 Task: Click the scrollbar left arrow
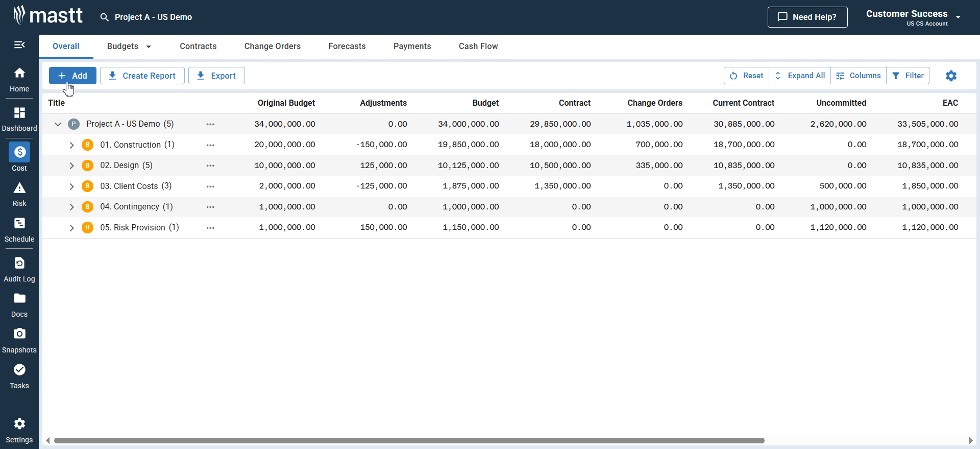point(48,440)
